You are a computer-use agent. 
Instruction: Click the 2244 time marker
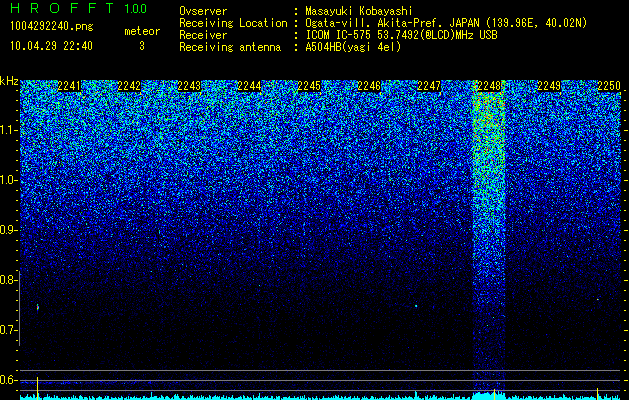click(x=249, y=86)
